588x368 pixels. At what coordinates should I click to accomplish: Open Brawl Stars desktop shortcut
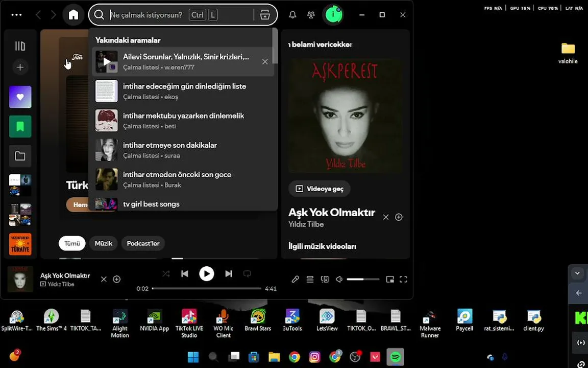pos(258,320)
